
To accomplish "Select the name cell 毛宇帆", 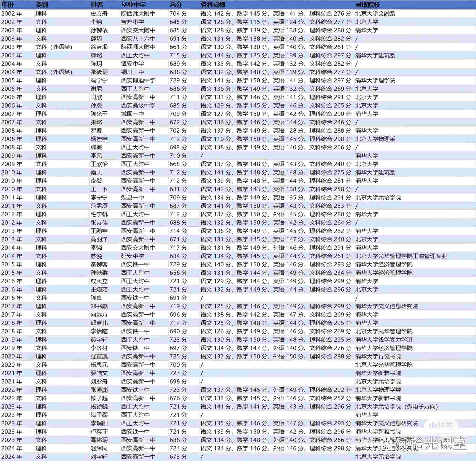I will [x=99, y=214].
